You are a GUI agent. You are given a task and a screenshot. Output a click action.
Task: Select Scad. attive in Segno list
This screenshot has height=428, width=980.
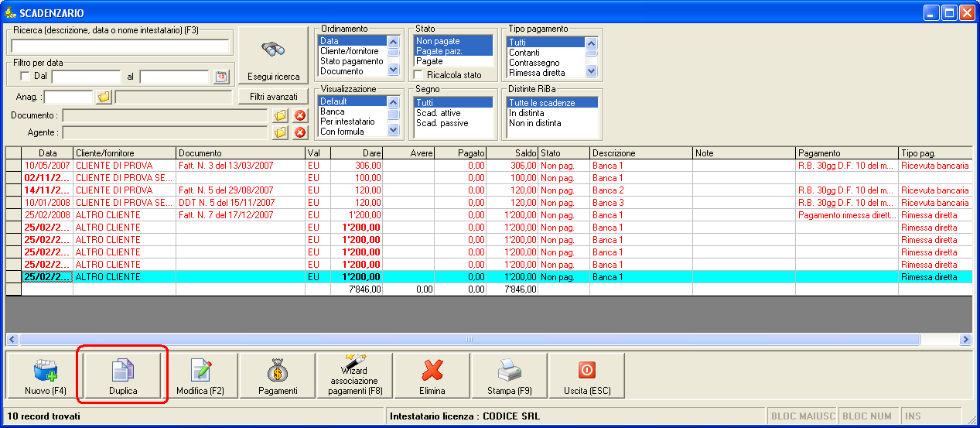click(x=438, y=113)
